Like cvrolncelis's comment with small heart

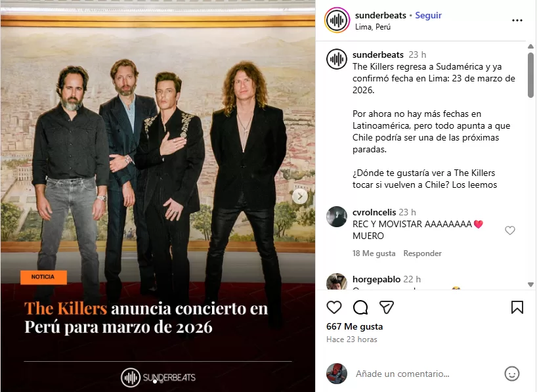[510, 230]
